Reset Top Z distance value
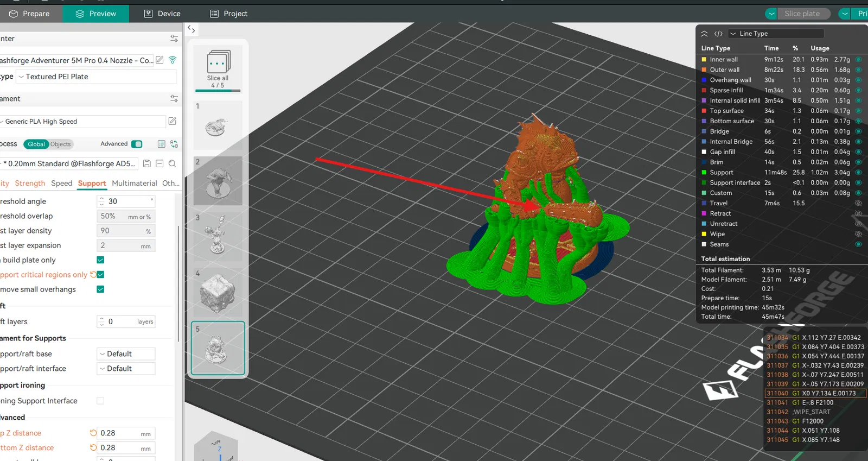 click(x=93, y=433)
